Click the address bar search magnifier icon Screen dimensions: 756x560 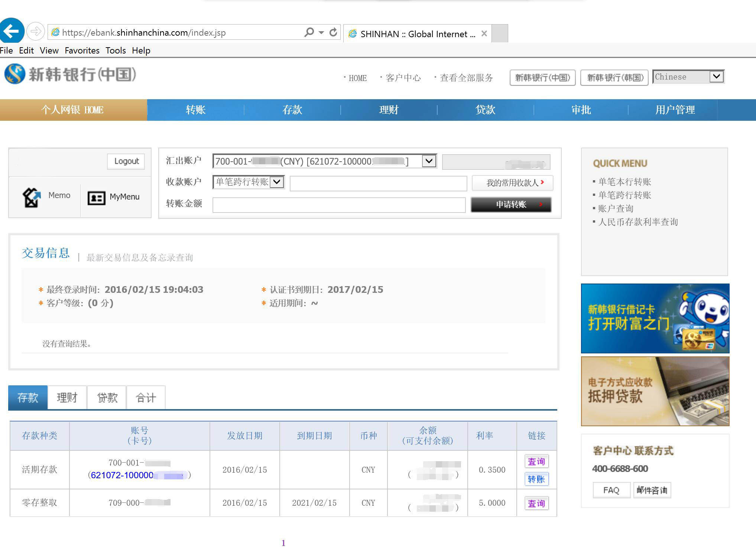click(309, 32)
